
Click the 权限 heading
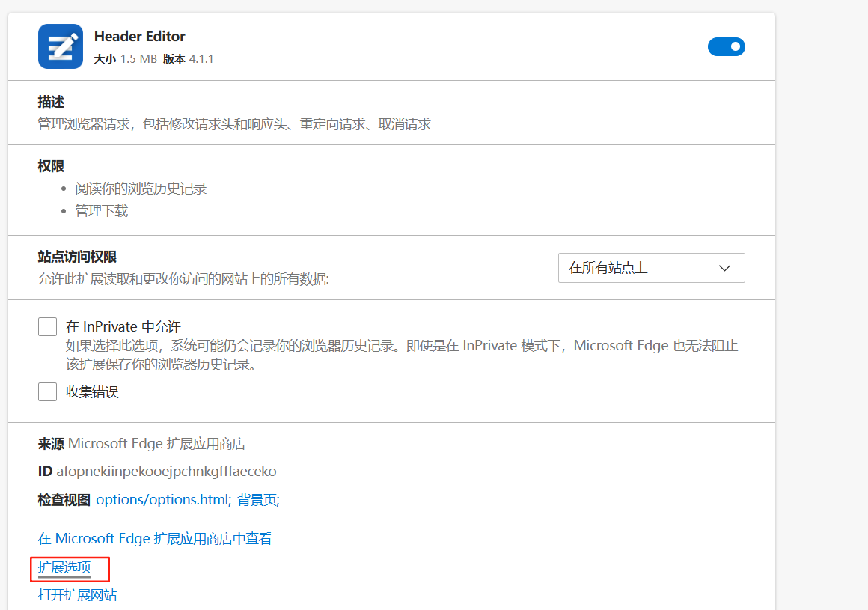click(x=51, y=166)
